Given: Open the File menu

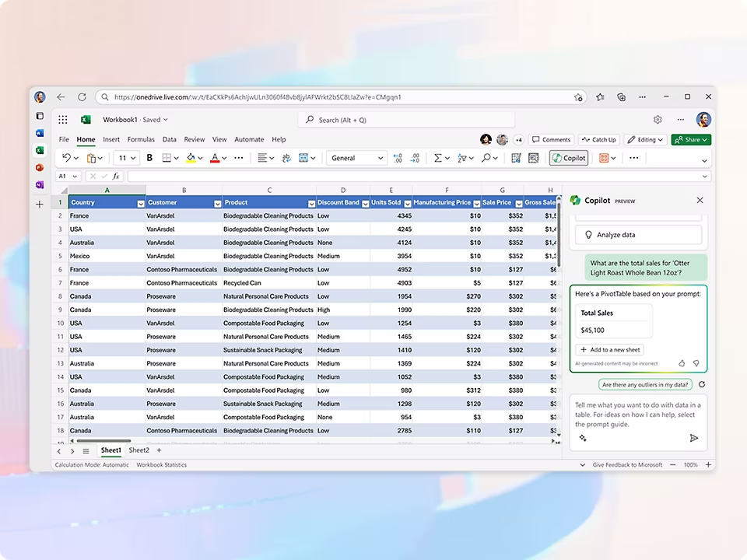Looking at the screenshot, I should pyautogui.click(x=64, y=139).
